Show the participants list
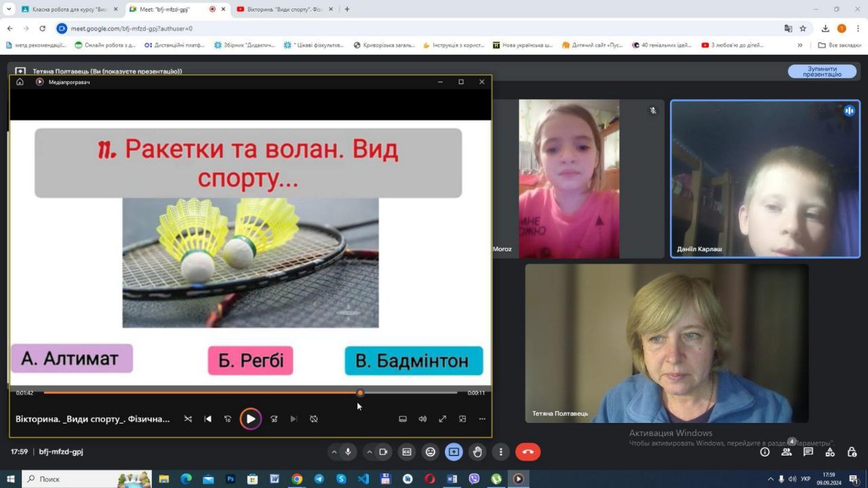The width and height of the screenshot is (868, 488). (787, 452)
